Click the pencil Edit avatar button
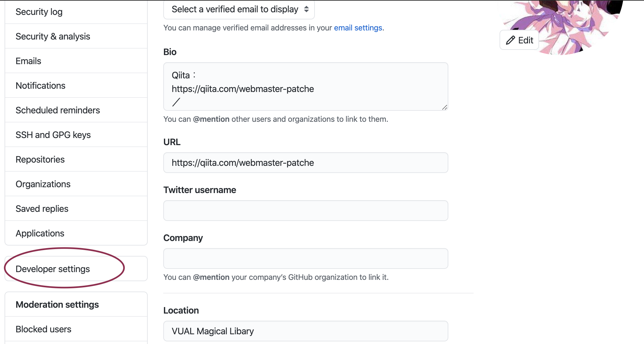644x344 pixels. tap(519, 40)
